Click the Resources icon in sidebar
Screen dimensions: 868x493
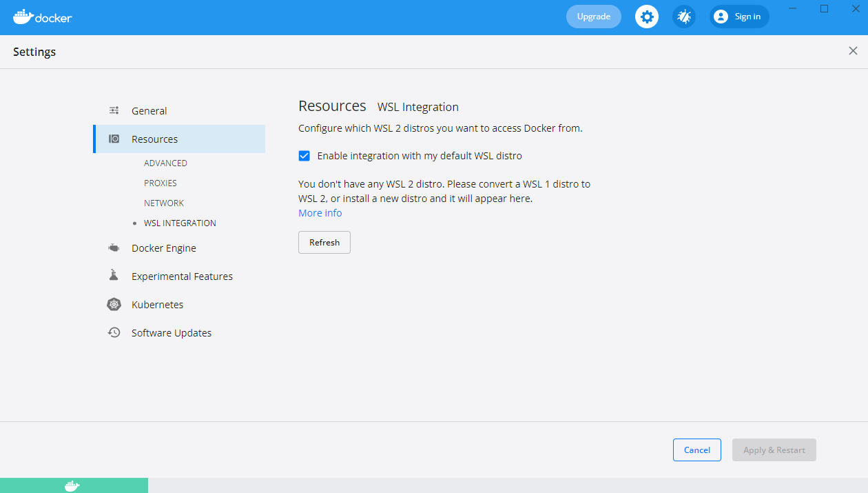[114, 139]
